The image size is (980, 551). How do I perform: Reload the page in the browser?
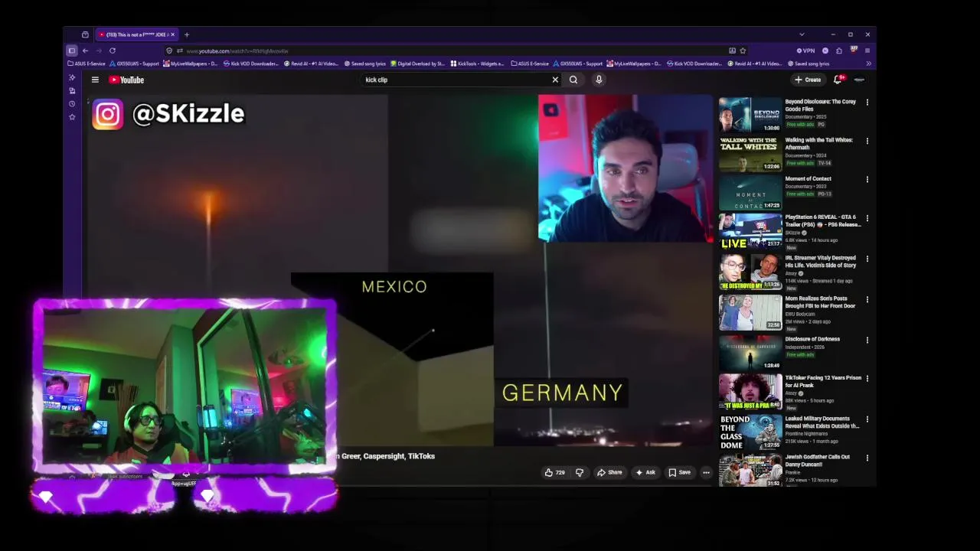pos(112,51)
